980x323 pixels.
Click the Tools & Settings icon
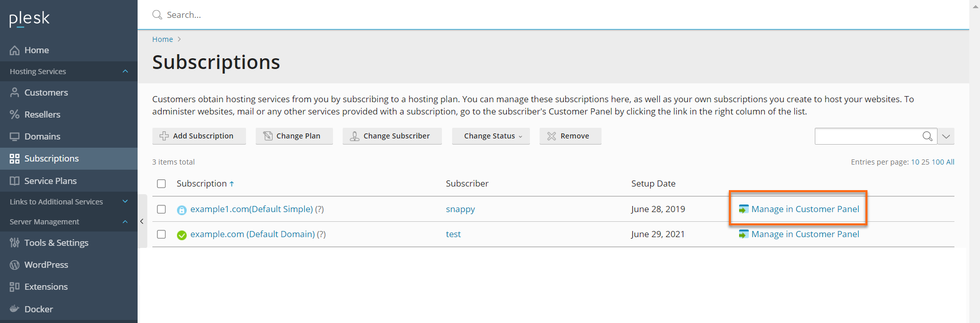click(x=14, y=243)
